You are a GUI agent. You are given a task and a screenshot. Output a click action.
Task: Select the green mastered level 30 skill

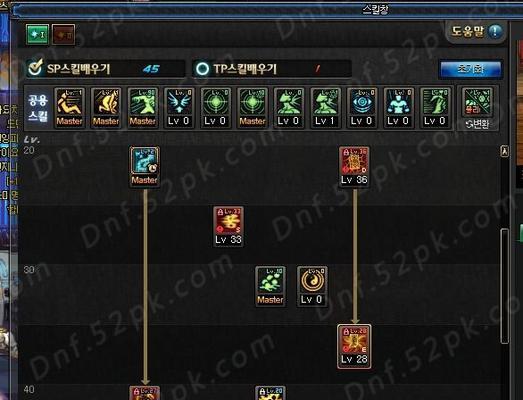pos(270,286)
